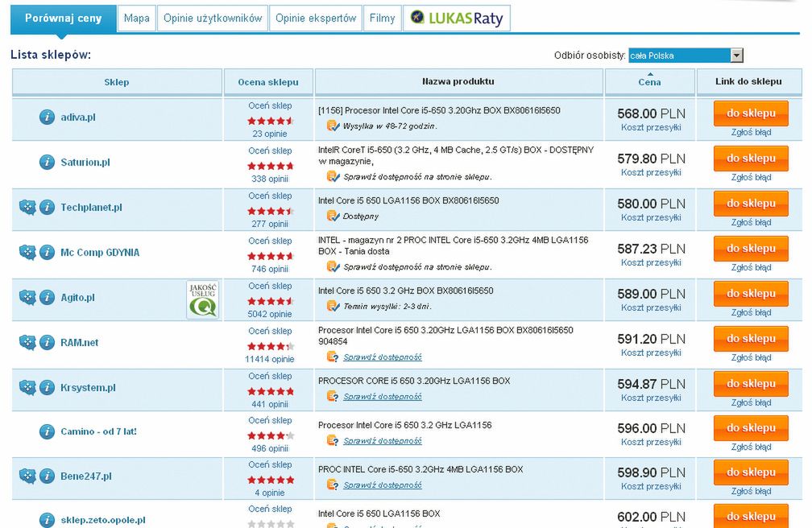The height and width of the screenshot is (528, 812).
Task: Click the badge icon beside Mc Comp GDYNIA
Action: [x=27, y=252]
